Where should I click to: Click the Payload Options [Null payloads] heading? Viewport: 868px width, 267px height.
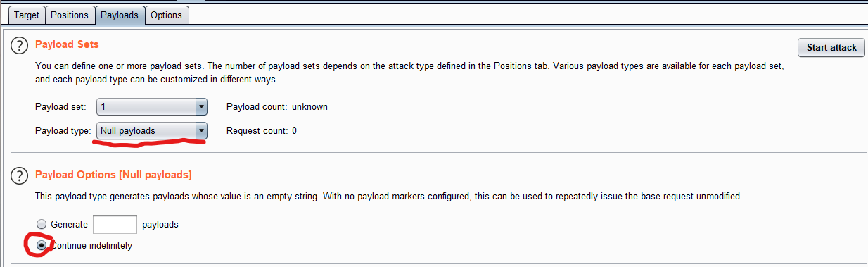[x=113, y=174]
